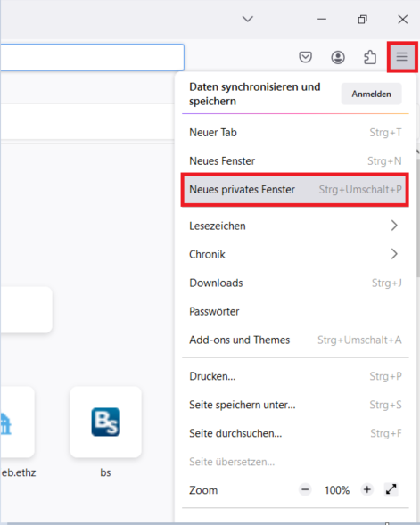Viewport: 420px width, 525px height.
Task: Click inside the address bar field
Action: [x=92, y=57]
